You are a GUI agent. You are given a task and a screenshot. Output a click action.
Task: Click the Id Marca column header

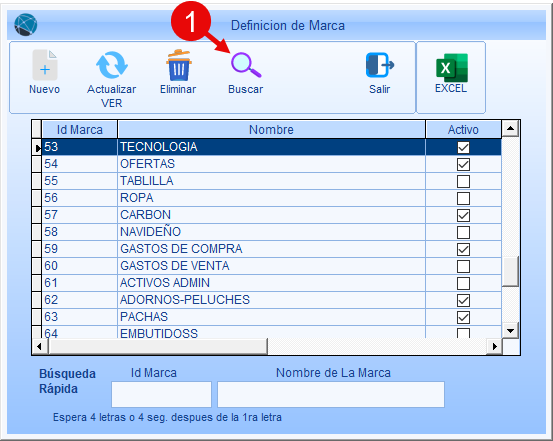point(80,129)
